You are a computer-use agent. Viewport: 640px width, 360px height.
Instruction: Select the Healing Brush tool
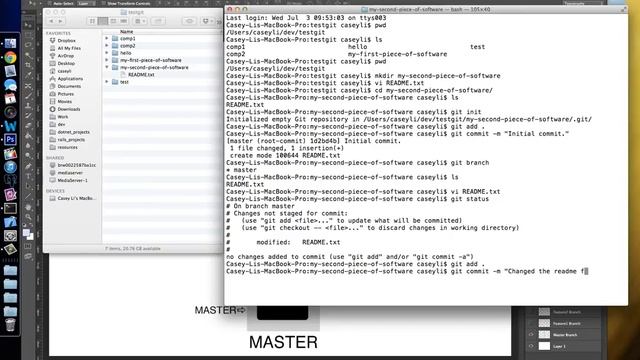coord(29,86)
